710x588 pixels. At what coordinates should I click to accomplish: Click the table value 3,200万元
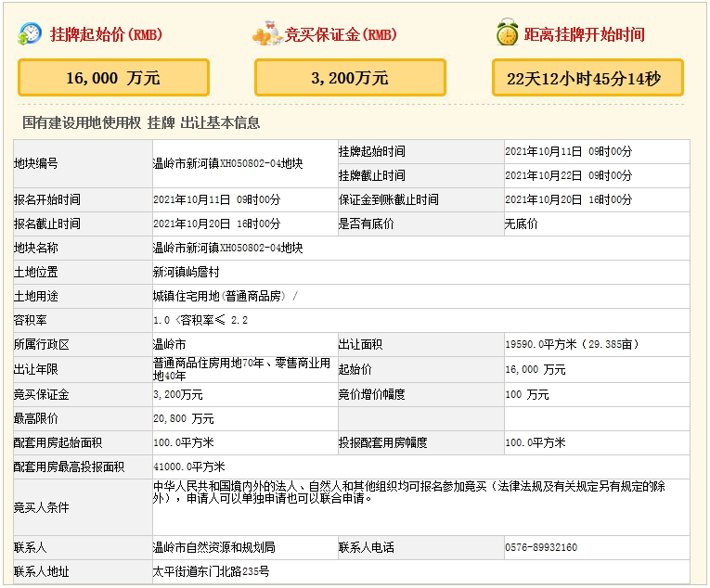point(178,394)
